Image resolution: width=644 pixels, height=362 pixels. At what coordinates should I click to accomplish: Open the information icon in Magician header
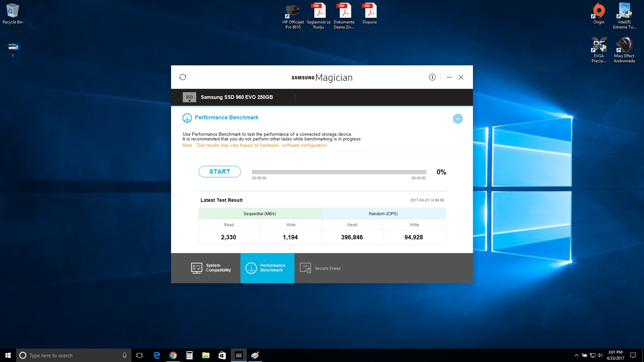coord(432,77)
